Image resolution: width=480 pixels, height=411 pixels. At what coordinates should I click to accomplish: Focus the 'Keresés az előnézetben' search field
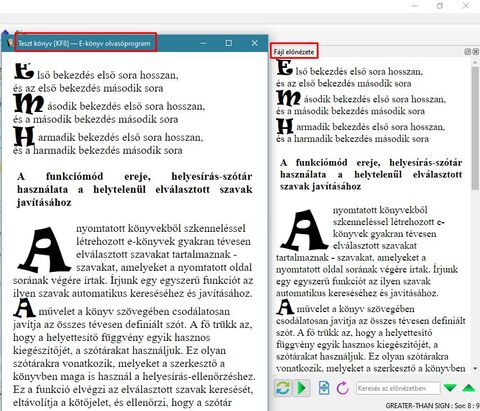click(x=398, y=388)
